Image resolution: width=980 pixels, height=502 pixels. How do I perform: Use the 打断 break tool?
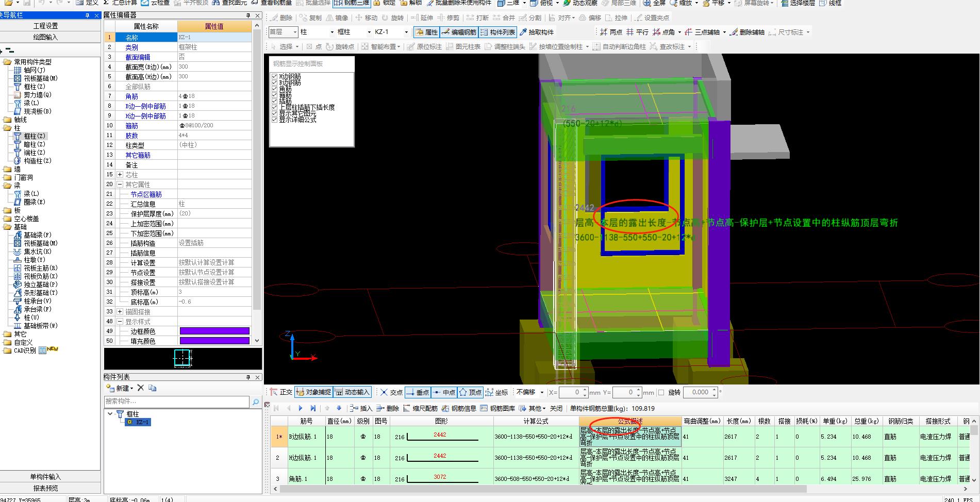point(478,18)
